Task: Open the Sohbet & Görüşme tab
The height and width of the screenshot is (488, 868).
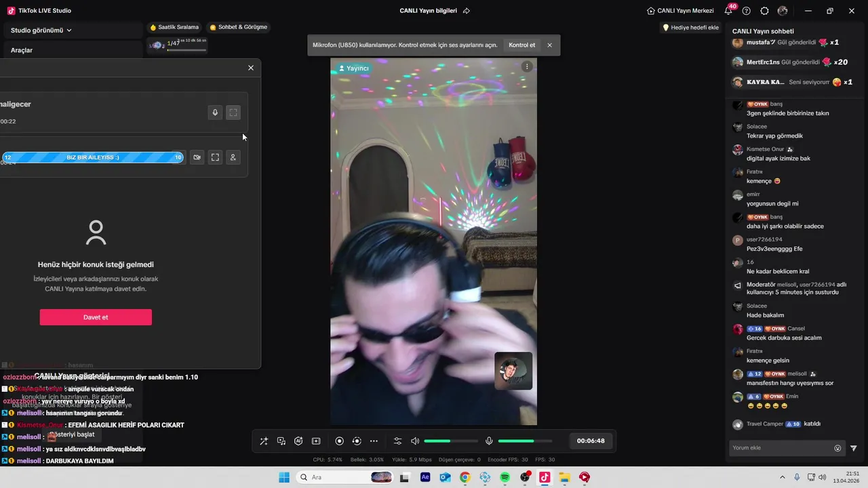Action: coord(239,27)
